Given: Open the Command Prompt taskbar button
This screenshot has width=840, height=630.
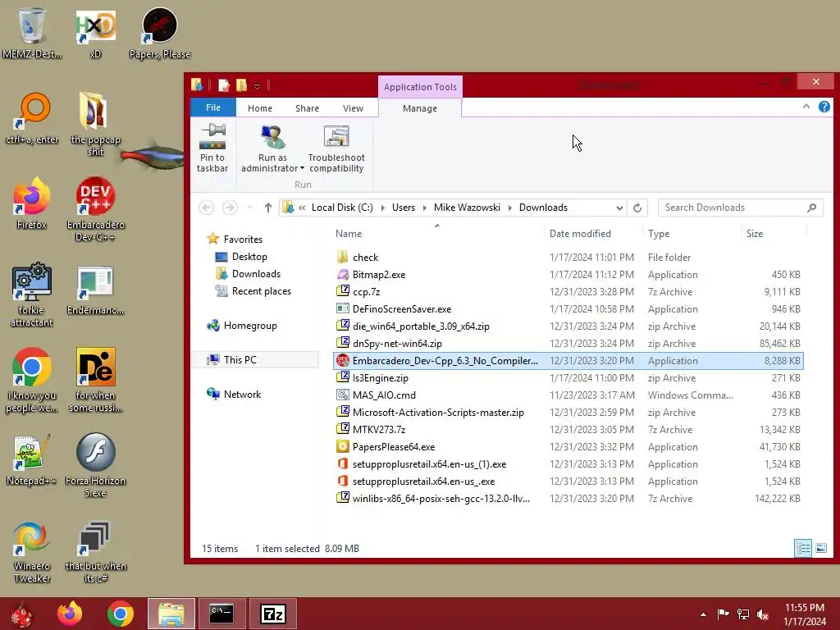Looking at the screenshot, I should pyautogui.click(x=221, y=614).
